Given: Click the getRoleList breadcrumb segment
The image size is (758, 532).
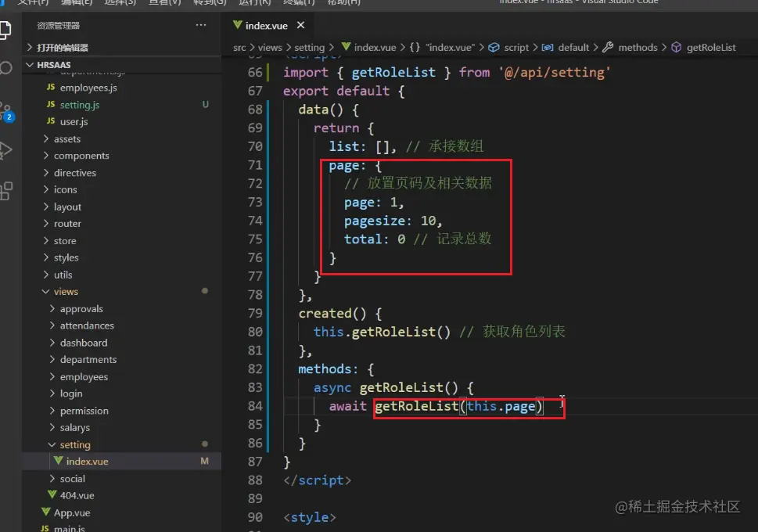Looking at the screenshot, I should [704, 48].
